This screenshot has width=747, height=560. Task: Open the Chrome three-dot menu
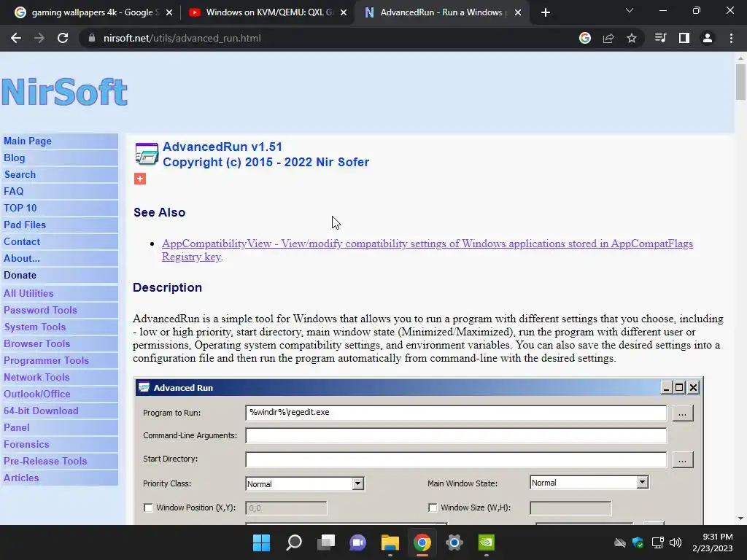[731, 38]
